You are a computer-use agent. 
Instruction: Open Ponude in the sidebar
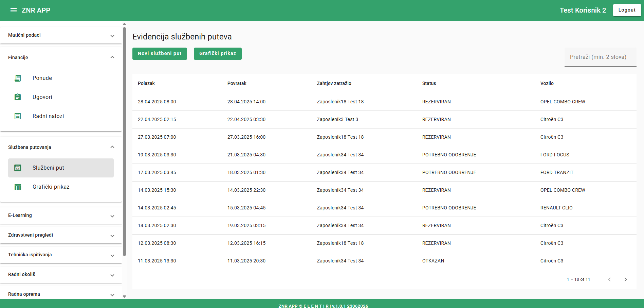(61, 78)
